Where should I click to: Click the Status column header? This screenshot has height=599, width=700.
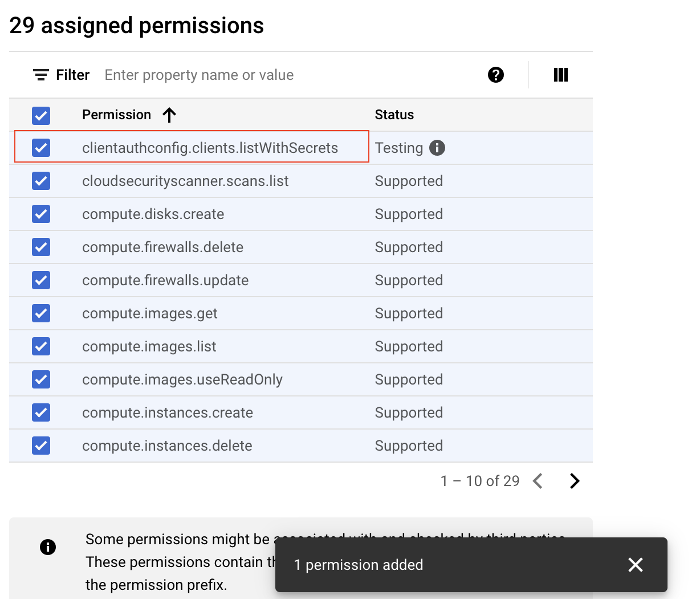(x=394, y=115)
